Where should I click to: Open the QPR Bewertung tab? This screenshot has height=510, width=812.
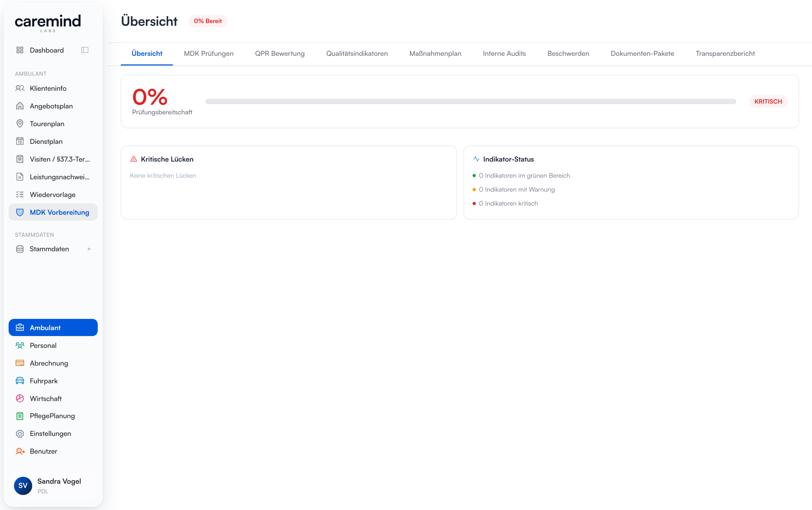tap(280, 54)
